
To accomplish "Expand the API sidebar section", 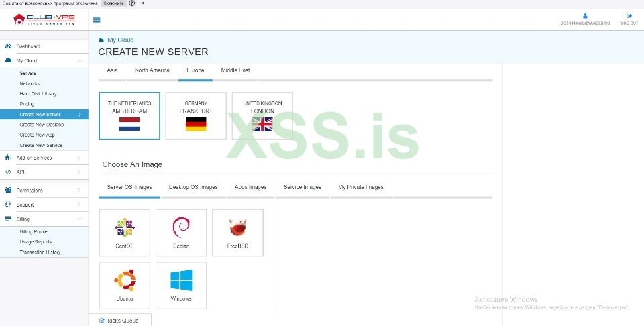I will click(x=80, y=172).
